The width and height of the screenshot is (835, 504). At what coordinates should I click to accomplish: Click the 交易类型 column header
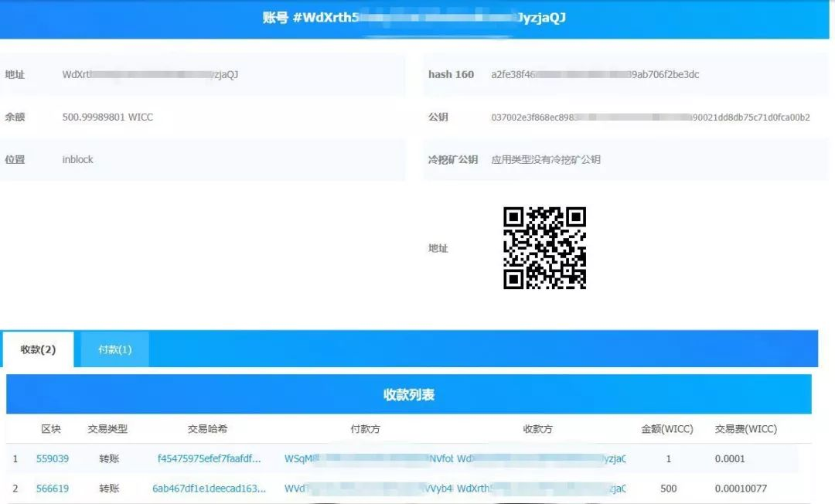107,429
